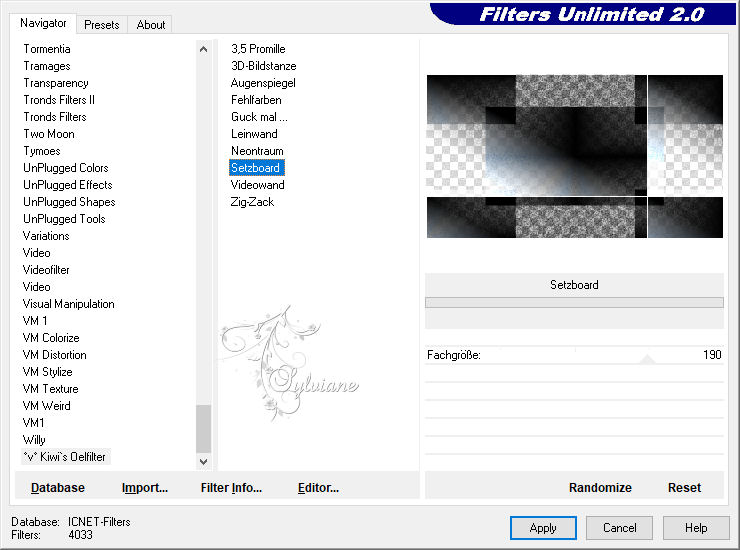Select the Transparency category

56,83
